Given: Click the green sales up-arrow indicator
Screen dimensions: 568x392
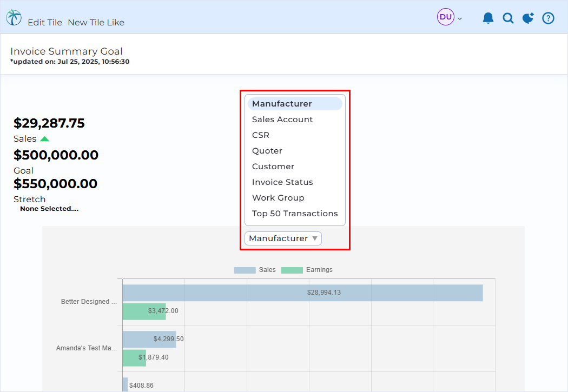Looking at the screenshot, I should [44, 139].
